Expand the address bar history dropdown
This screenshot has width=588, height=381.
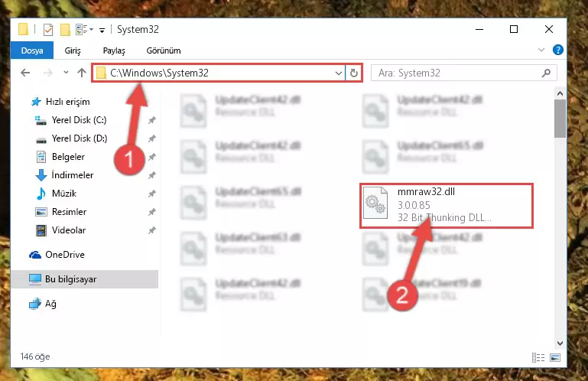coord(338,73)
